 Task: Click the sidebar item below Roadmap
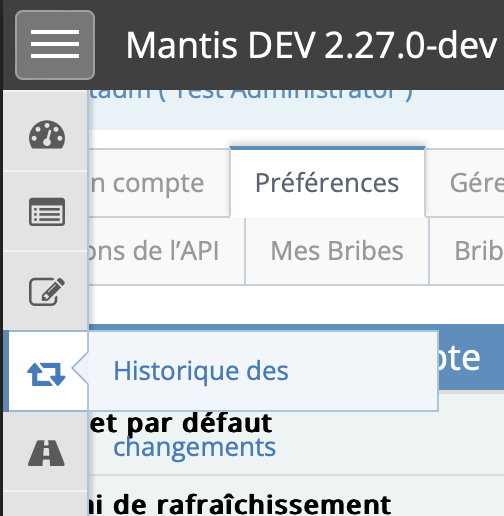tap(46, 504)
